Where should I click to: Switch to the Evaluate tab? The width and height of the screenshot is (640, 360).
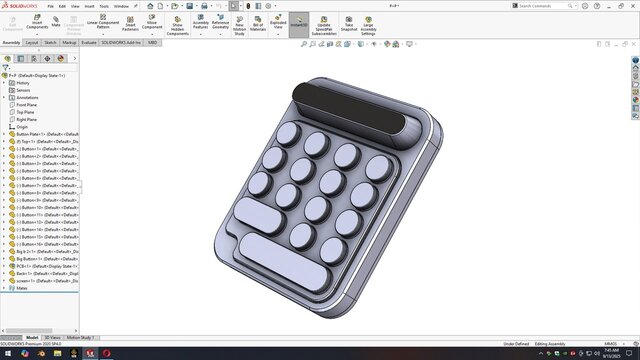[x=89, y=42]
